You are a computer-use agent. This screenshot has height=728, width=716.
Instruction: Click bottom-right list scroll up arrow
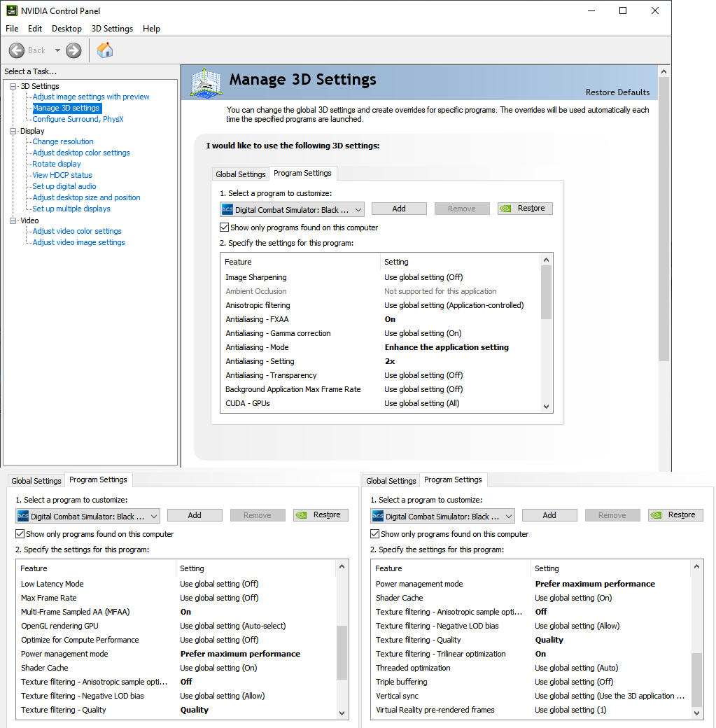[697, 566]
